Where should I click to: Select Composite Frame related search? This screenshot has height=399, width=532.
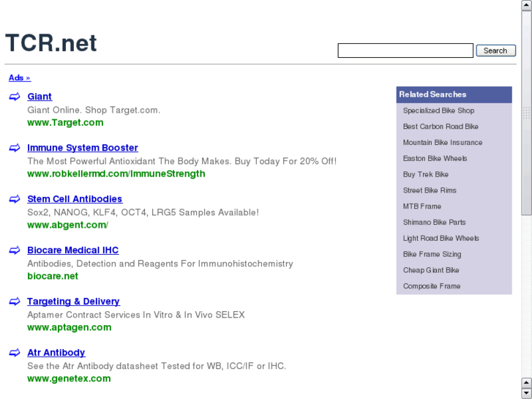(x=432, y=286)
